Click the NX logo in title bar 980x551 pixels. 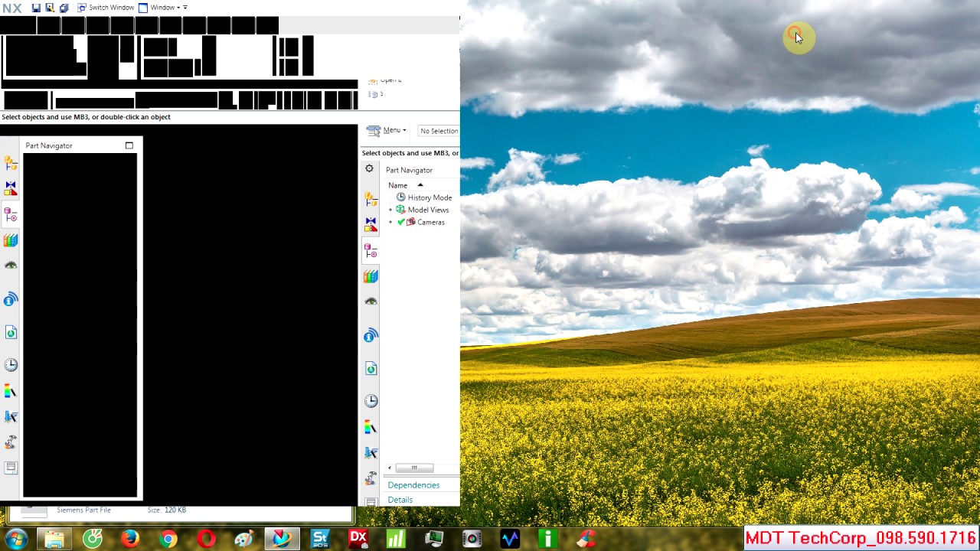pyautogui.click(x=12, y=8)
